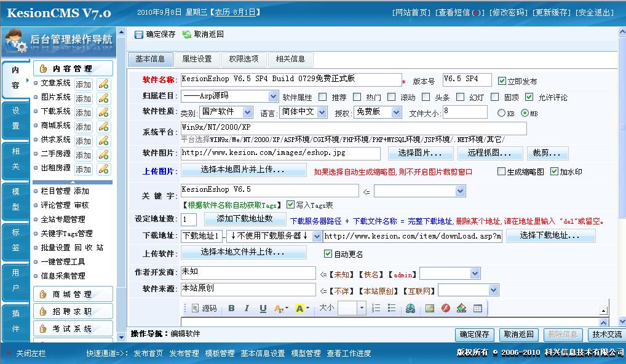
Task: Click 关闭左栏 close icon at bottom left
Action: [x=10, y=353]
